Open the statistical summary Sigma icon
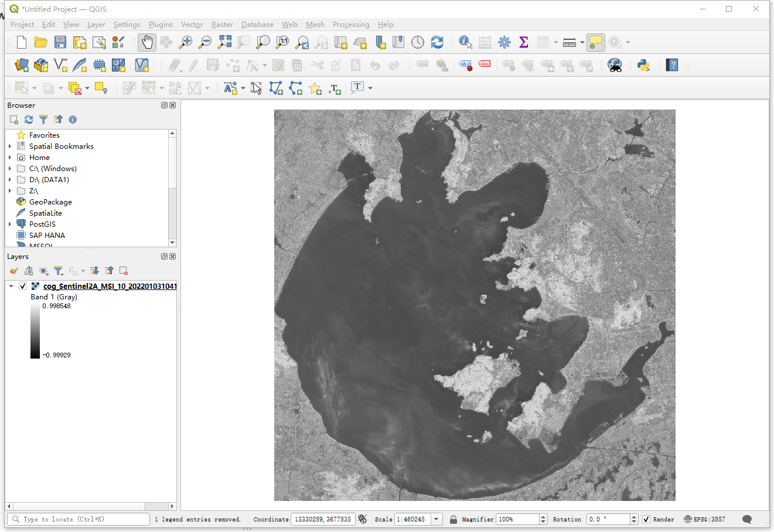774x532 pixels. coord(524,42)
